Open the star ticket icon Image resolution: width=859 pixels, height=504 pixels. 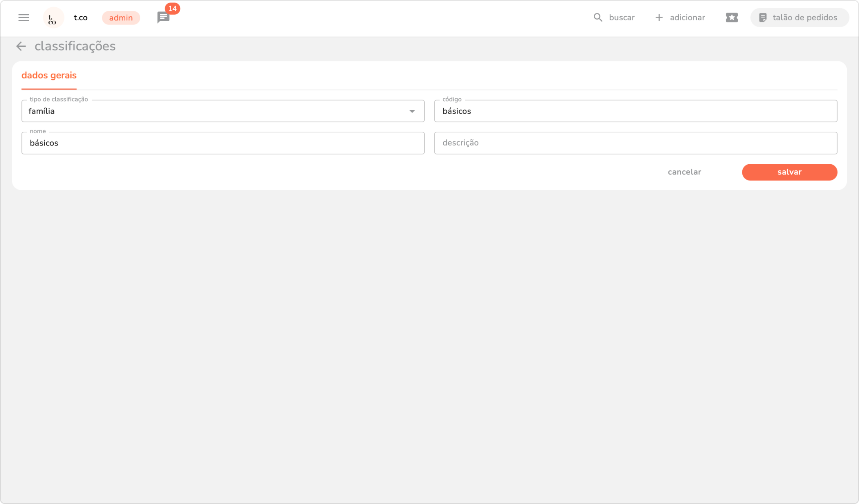[x=732, y=17]
